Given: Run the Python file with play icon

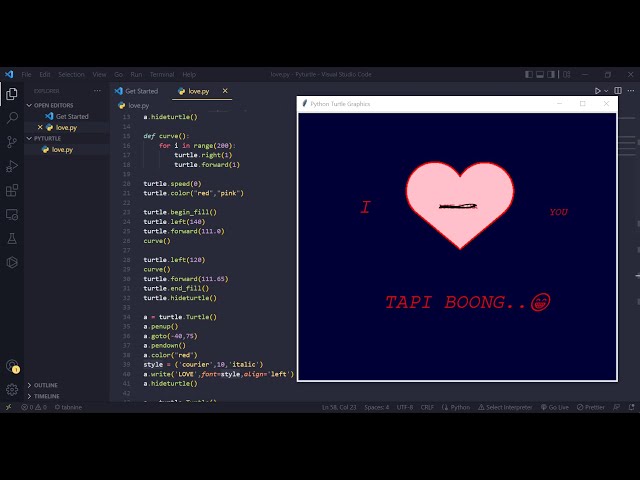Looking at the screenshot, I should [597, 91].
